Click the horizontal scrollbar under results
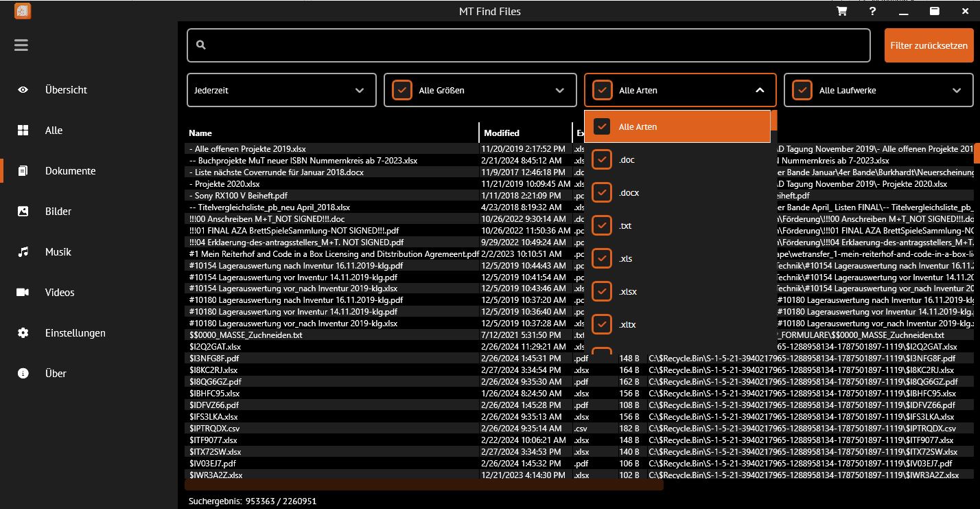 point(425,485)
